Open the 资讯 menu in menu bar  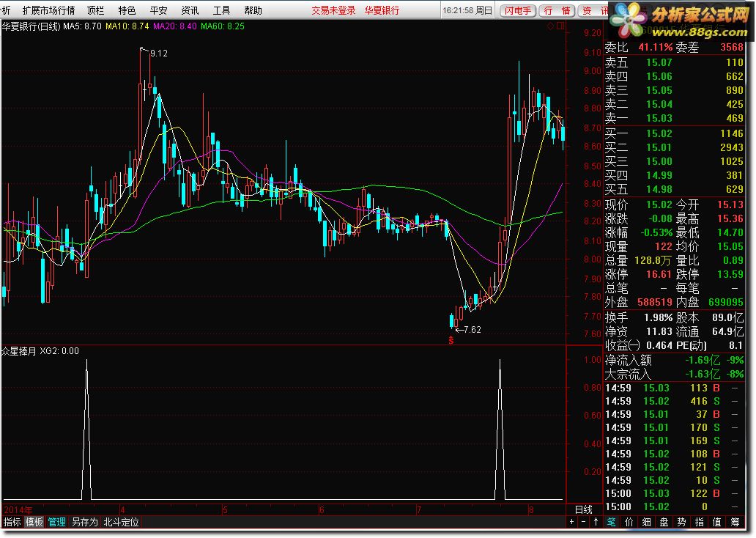pos(190,10)
